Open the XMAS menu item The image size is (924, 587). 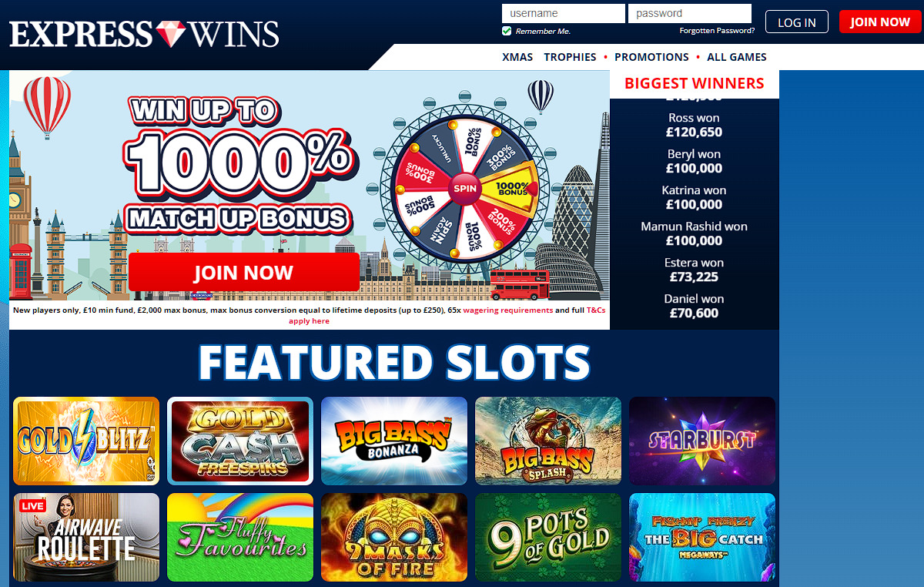coord(517,57)
